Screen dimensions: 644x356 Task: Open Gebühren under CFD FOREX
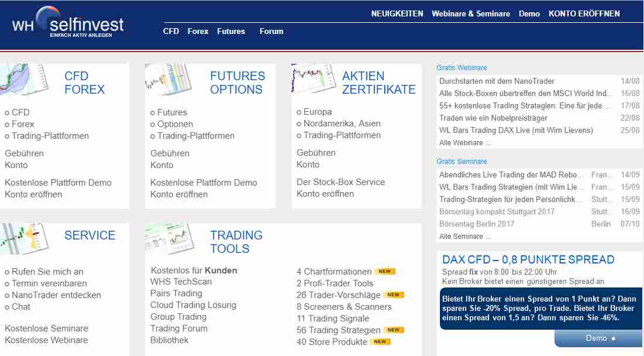click(24, 153)
